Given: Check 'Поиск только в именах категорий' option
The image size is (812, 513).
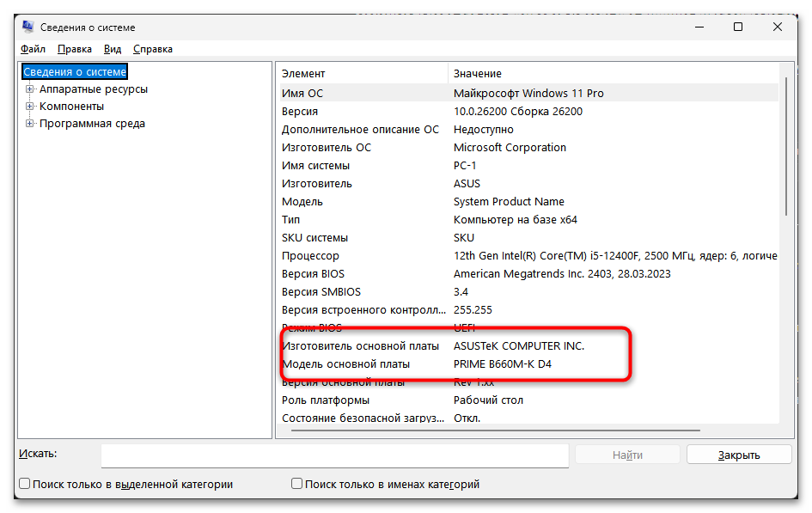Looking at the screenshot, I should point(296,484).
